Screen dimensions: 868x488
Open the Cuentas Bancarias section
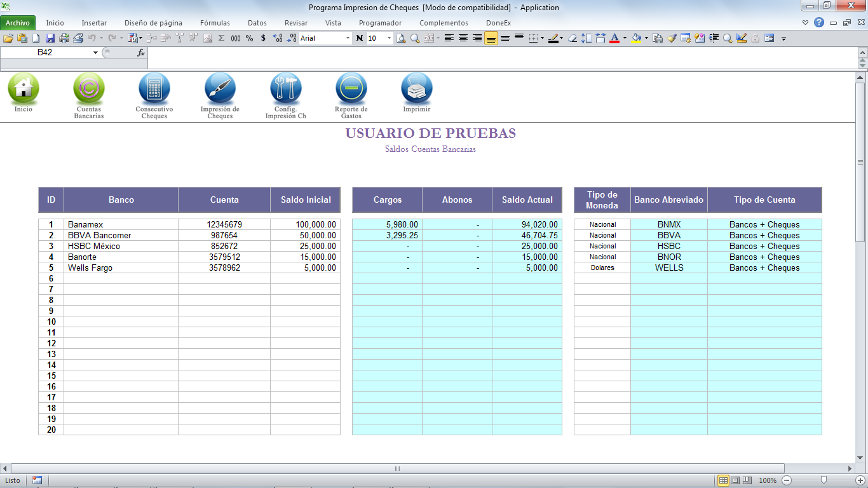pyautogui.click(x=89, y=88)
